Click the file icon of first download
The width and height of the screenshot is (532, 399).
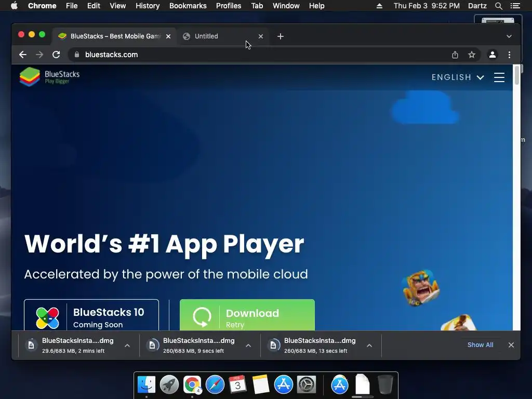(31, 345)
